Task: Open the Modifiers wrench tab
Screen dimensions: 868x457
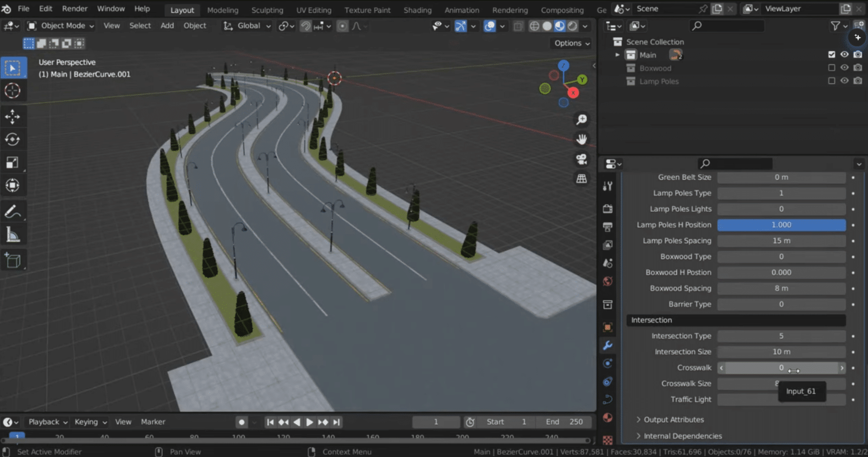Action: 608,345
